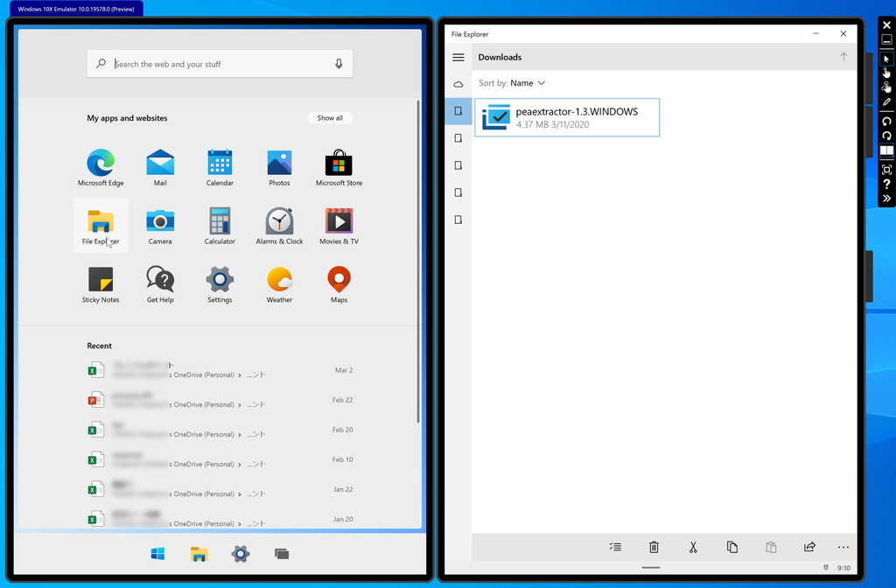Click the 9:10 clock in the status area
The image size is (896, 588).
tap(843, 568)
